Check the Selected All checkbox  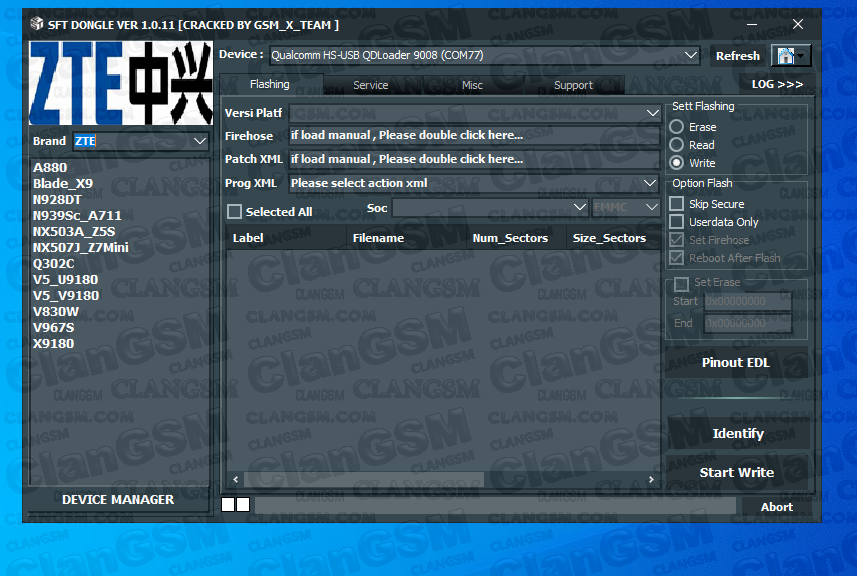tap(234, 211)
